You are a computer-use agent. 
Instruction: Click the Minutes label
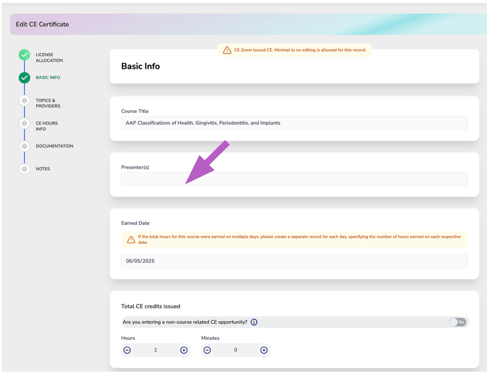pos(210,338)
